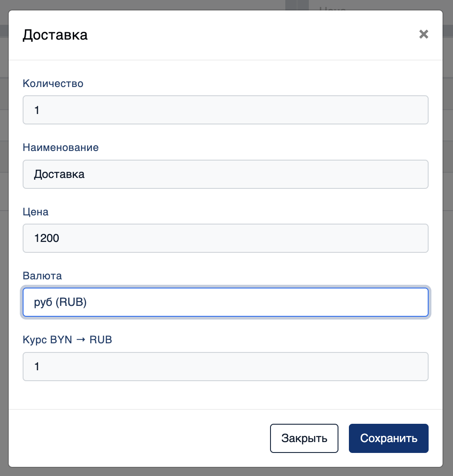The image size is (453, 476).
Task: Focus the Курс BYN → RUB field
Action: pos(226,366)
